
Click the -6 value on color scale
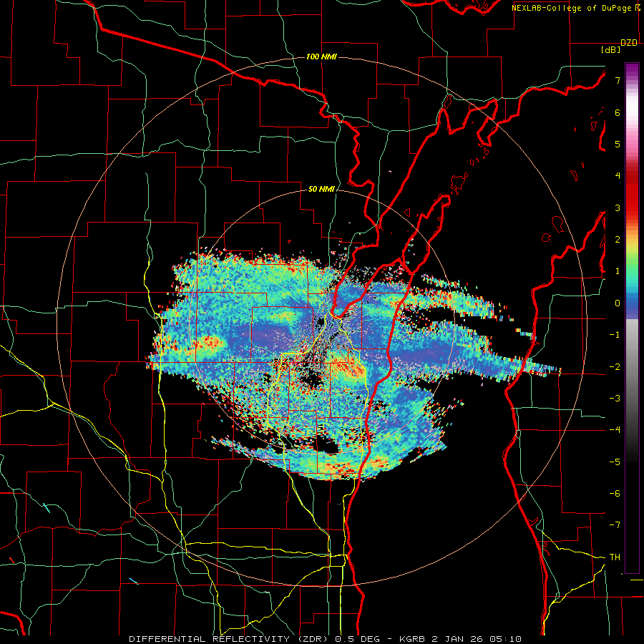[615, 494]
